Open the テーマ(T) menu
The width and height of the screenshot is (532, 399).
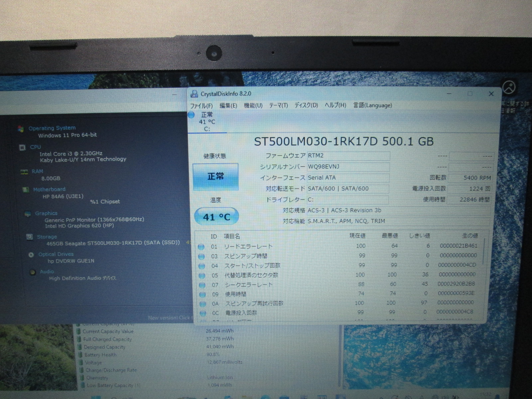[x=278, y=106]
